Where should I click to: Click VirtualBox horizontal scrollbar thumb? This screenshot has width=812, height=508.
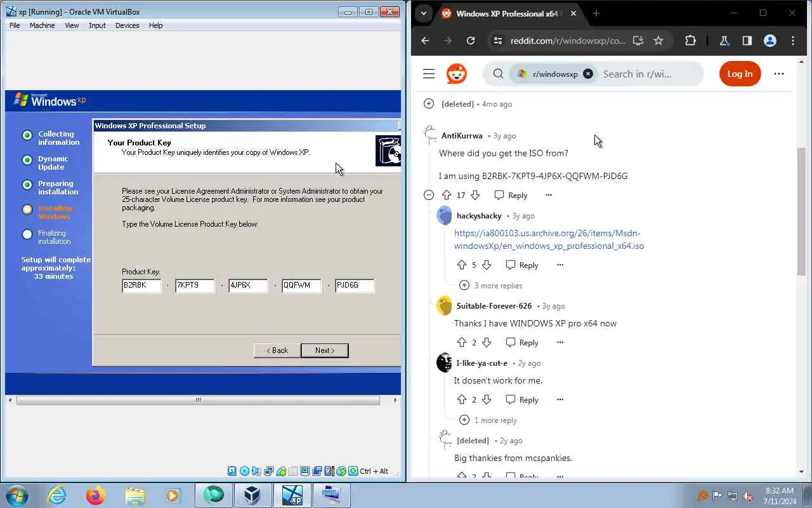click(x=198, y=400)
